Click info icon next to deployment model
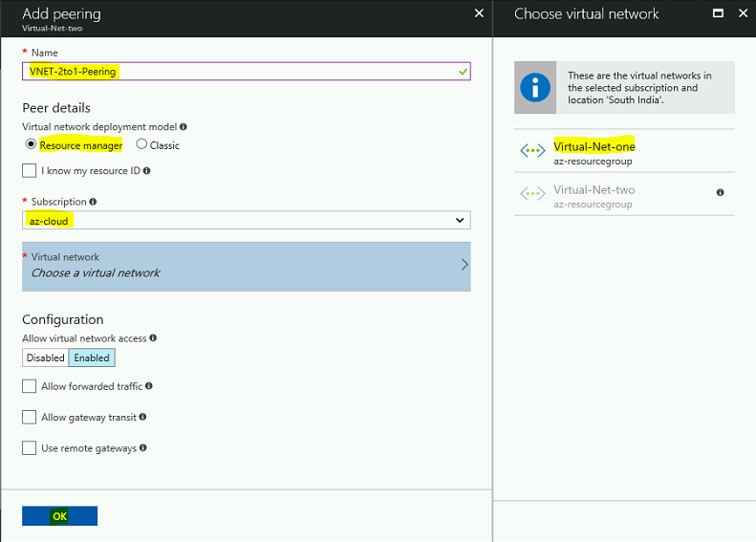The image size is (756, 542). pos(184,127)
